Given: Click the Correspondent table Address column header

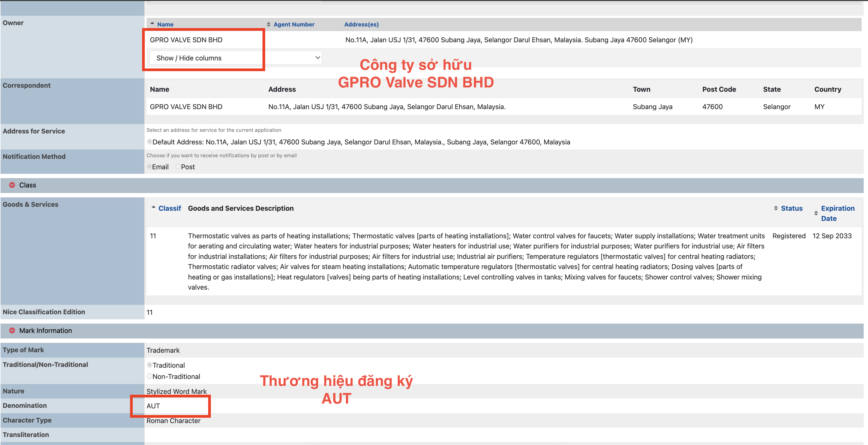Looking at the screenshot, I should (x=282, y=89).
